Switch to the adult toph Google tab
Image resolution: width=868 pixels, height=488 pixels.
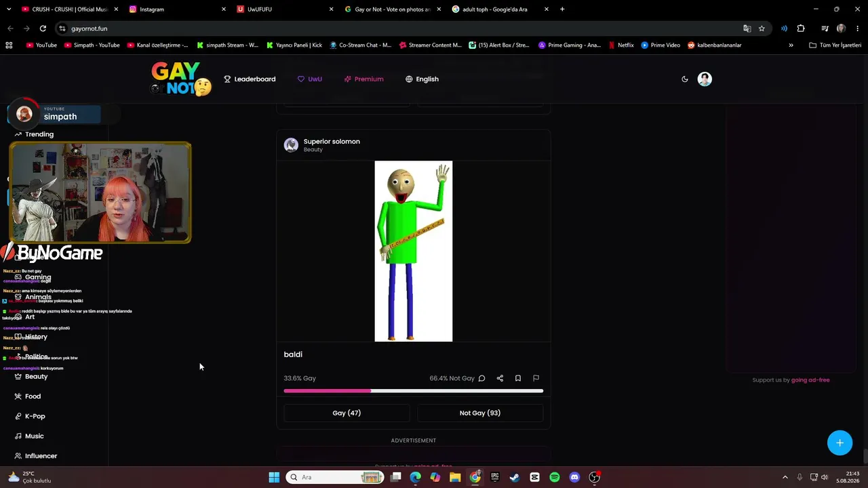coord(500,9)
